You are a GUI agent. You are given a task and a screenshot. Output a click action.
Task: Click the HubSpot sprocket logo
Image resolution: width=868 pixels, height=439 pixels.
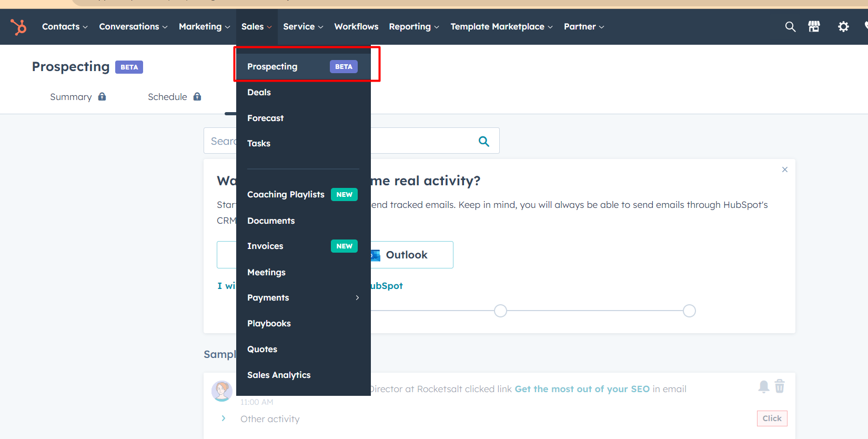pos(18,26)
